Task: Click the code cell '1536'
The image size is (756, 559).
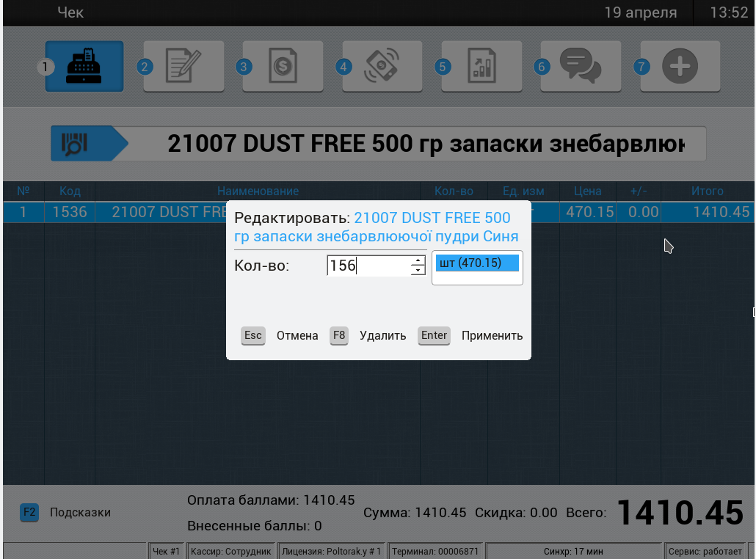Action: point(70,212)
